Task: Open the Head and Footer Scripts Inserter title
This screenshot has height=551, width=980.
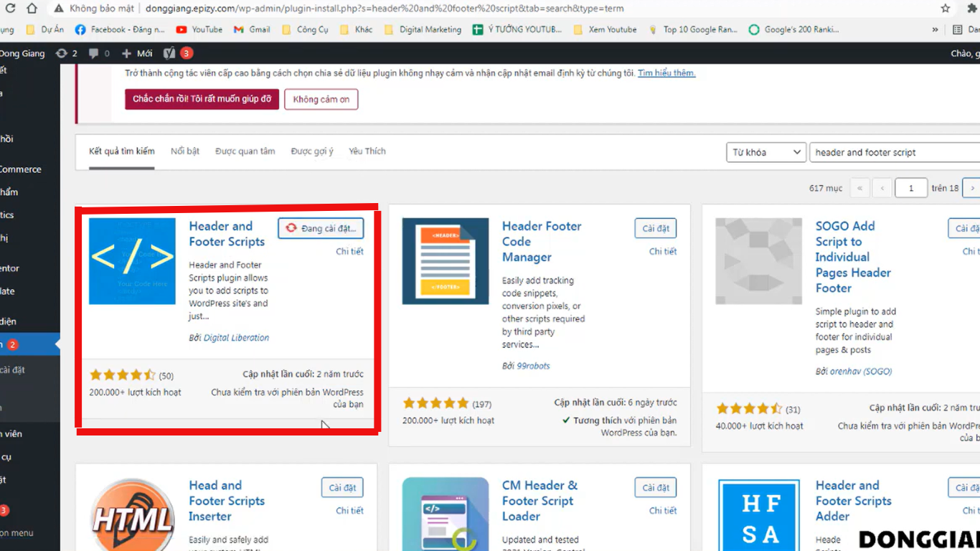Action: click(x=227, y=501)
